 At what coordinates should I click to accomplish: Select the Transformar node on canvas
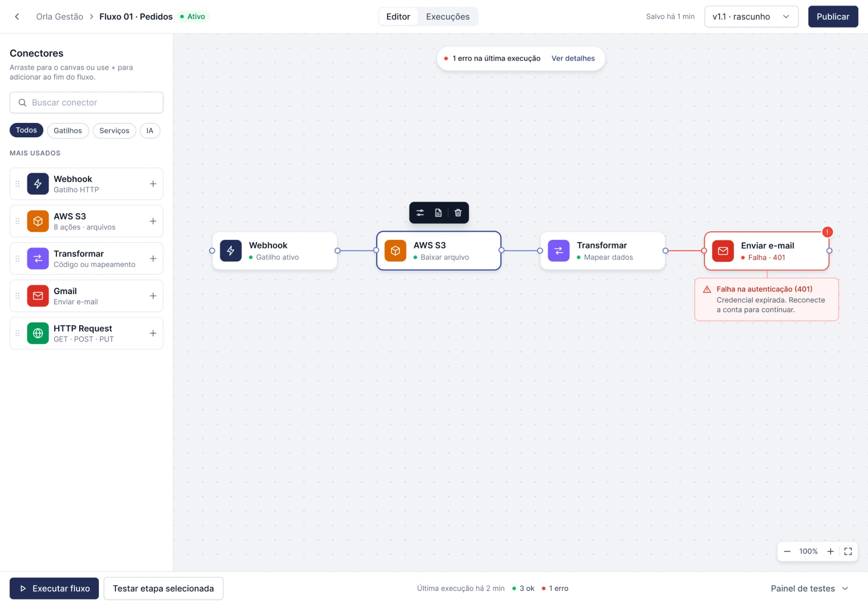pos(602,251)
